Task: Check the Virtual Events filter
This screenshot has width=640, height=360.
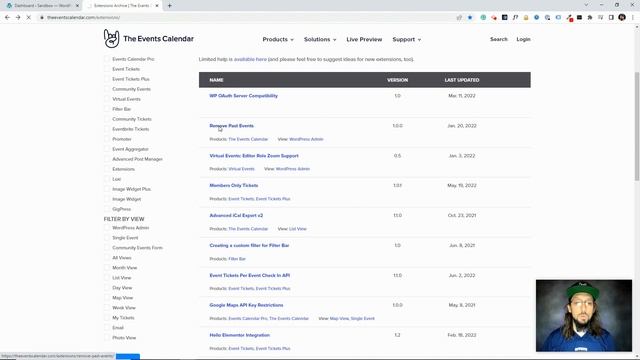Action: (x=107, y=99)
